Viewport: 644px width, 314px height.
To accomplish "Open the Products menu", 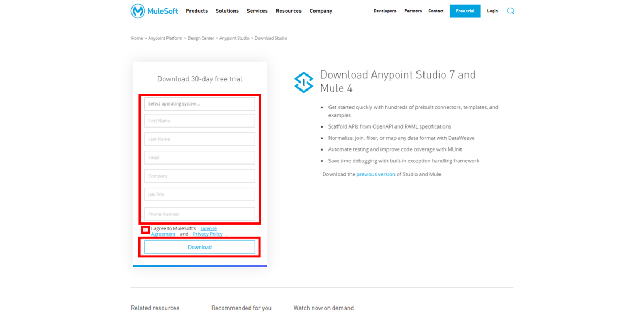I will (x=196, y=11).
